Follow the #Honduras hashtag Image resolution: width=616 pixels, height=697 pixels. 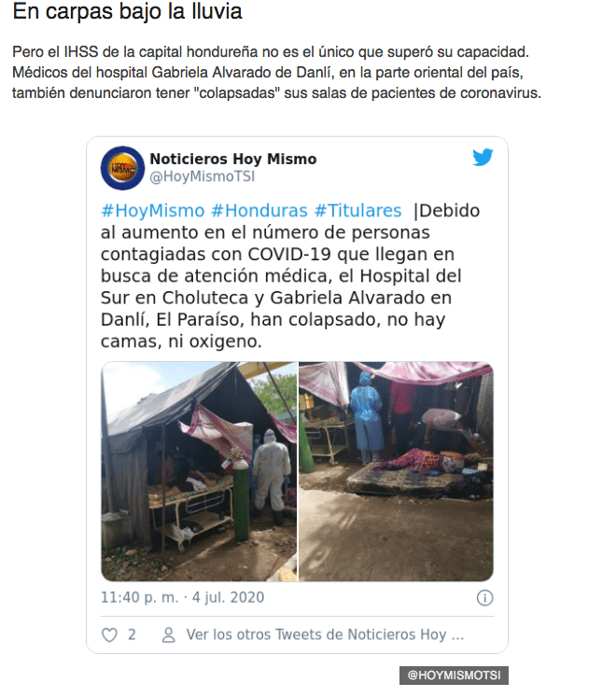259,211
